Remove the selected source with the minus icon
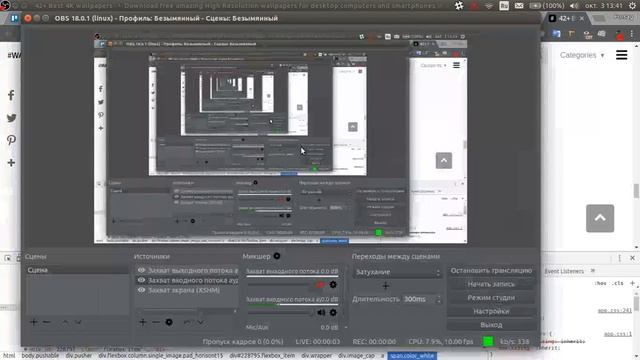The width and height of the screenshot is (640, 360). (x=156, y=322)
